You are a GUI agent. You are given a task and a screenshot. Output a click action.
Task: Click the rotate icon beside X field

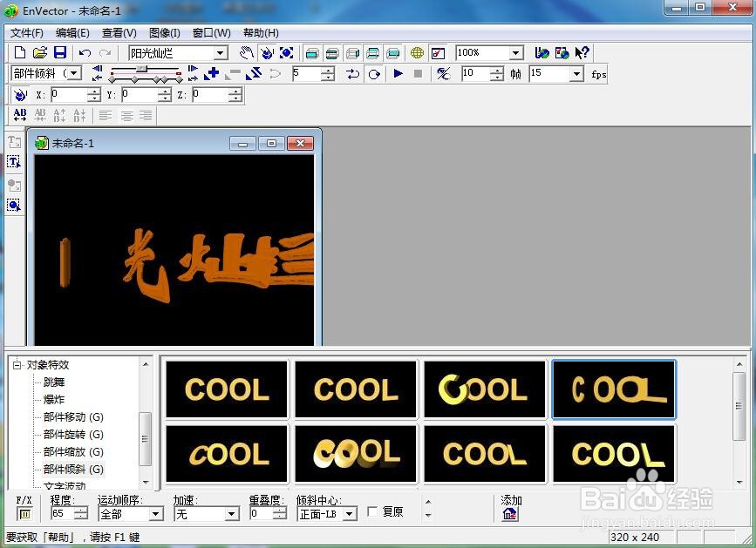(20, 95)
